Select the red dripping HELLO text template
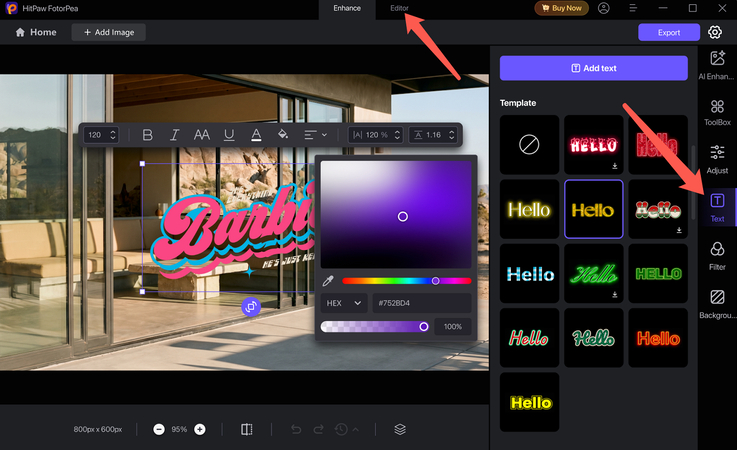 pyautogui.click(x=594, y=144)
